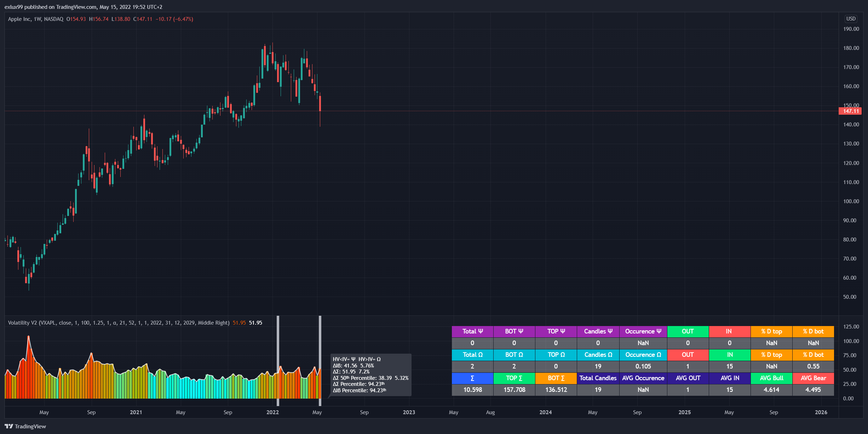
Task: Click the 'BOT Ω' header cell
Action: click(514, 355)
